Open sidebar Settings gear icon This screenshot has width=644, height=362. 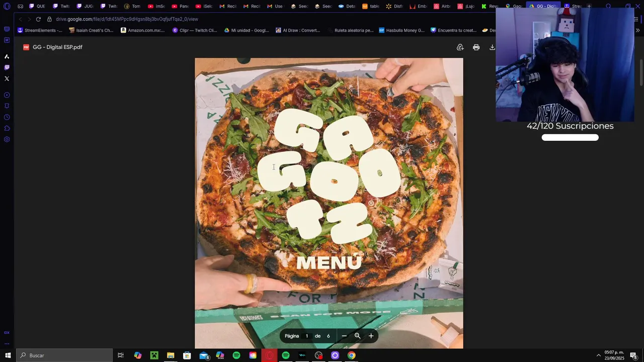(7, 139)
